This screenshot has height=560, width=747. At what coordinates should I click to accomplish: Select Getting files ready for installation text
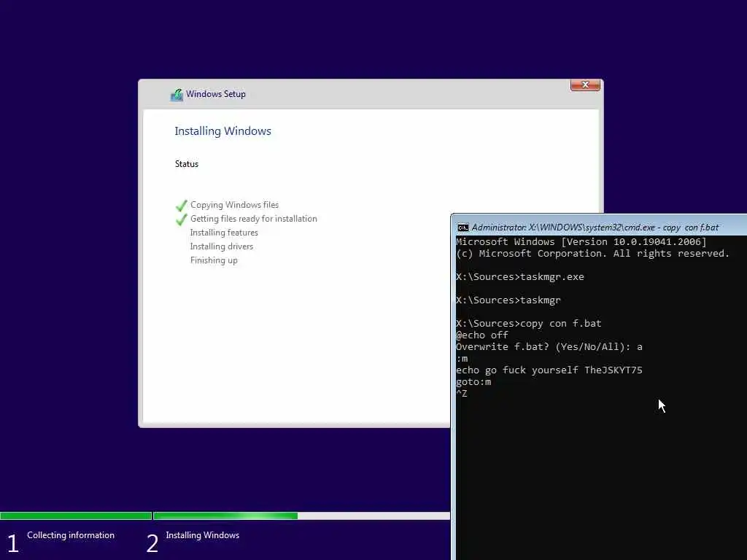click(x=253, y=219)
